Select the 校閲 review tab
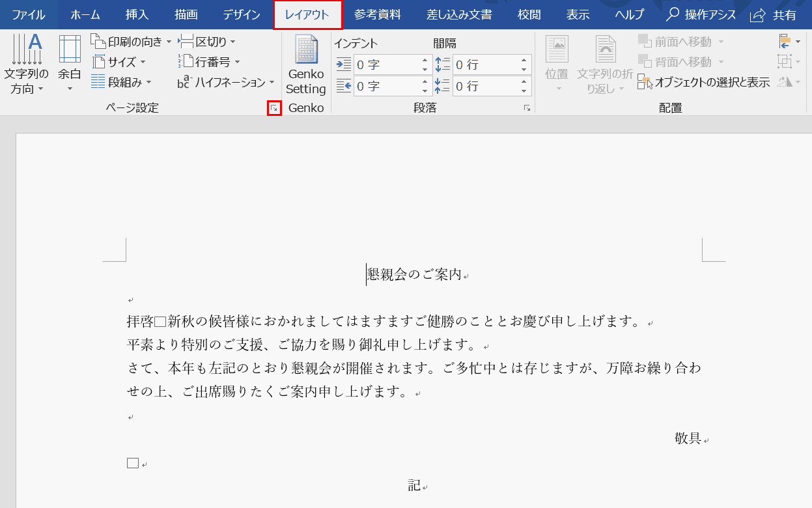812x508 pixels. (529, 14)
